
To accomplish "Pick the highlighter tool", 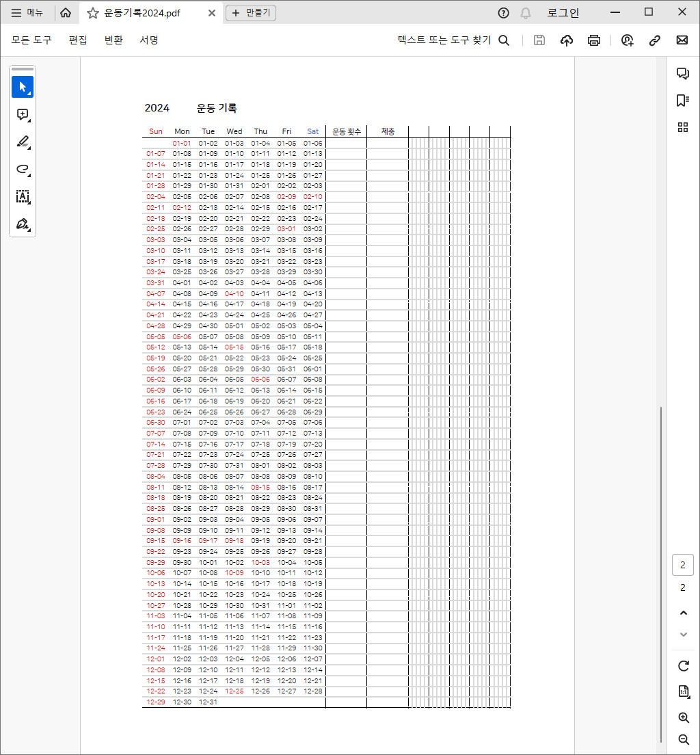I will coord(23,142).
